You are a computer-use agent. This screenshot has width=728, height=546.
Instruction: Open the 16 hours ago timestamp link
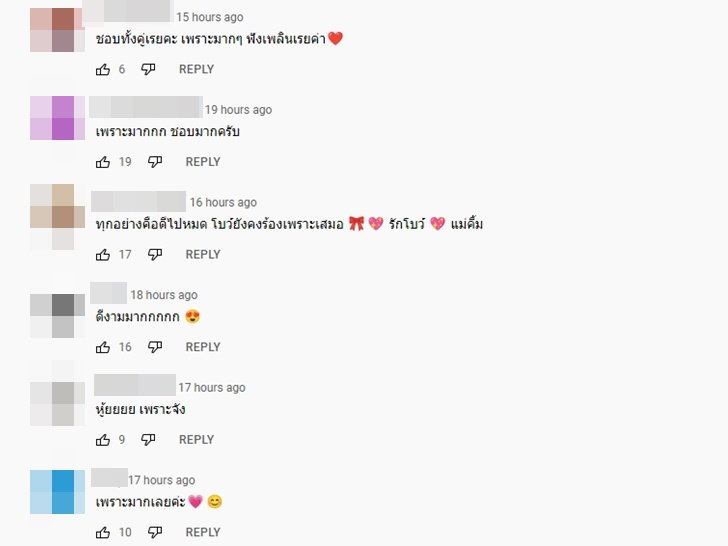[223, 202]
